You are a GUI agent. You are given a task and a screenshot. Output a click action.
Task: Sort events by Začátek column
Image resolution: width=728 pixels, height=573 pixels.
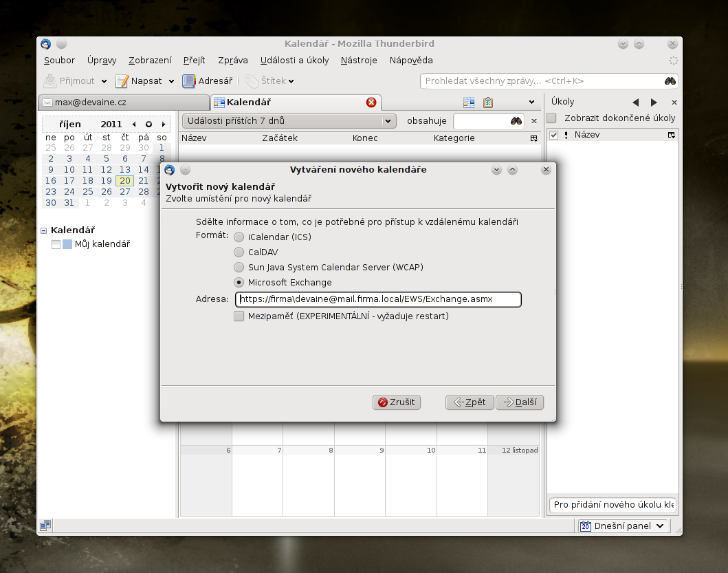(280, 138)
